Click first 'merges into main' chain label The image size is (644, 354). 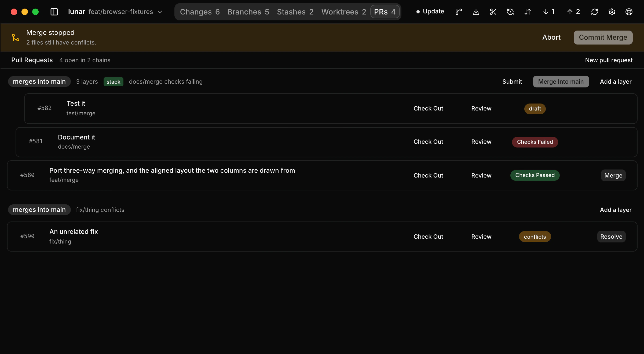(39, 82)
